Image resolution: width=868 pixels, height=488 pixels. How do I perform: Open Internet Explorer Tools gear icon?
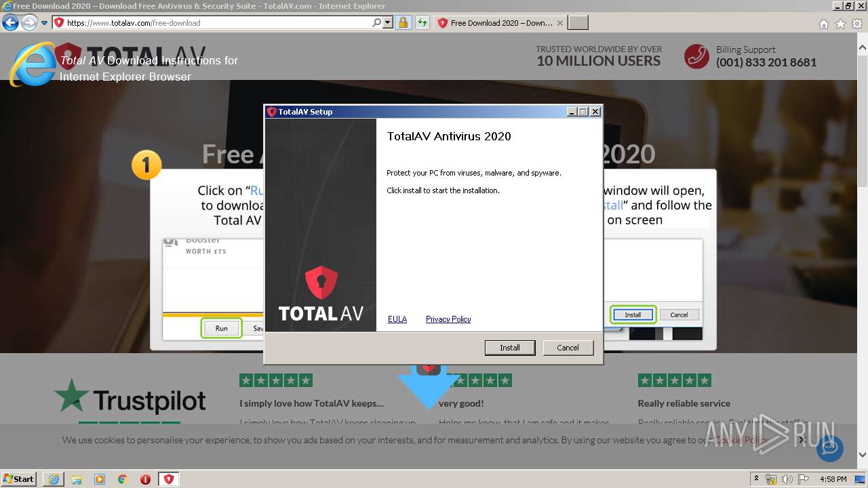click(x=856, y=24)
